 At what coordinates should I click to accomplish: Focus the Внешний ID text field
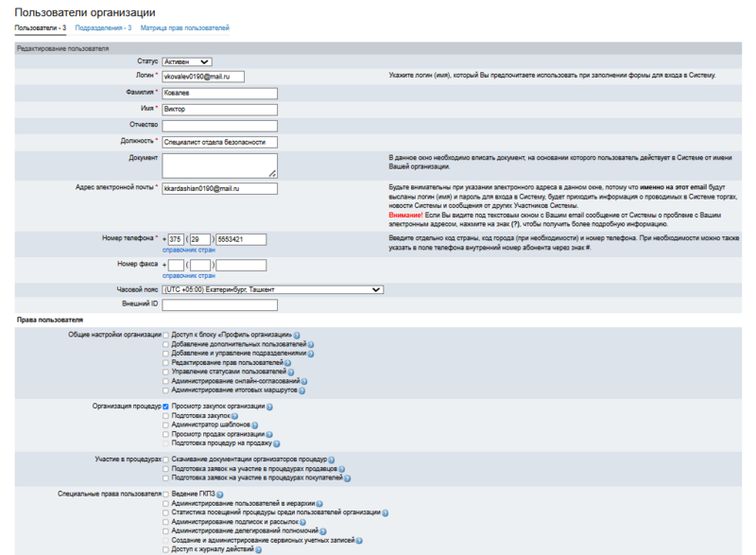[219, 305]
